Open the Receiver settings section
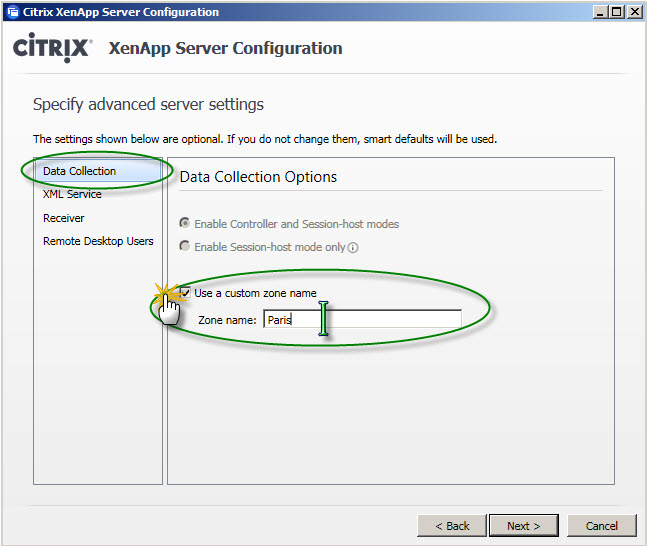This screenshot has height=546, width=647. [x=64, y=218]
